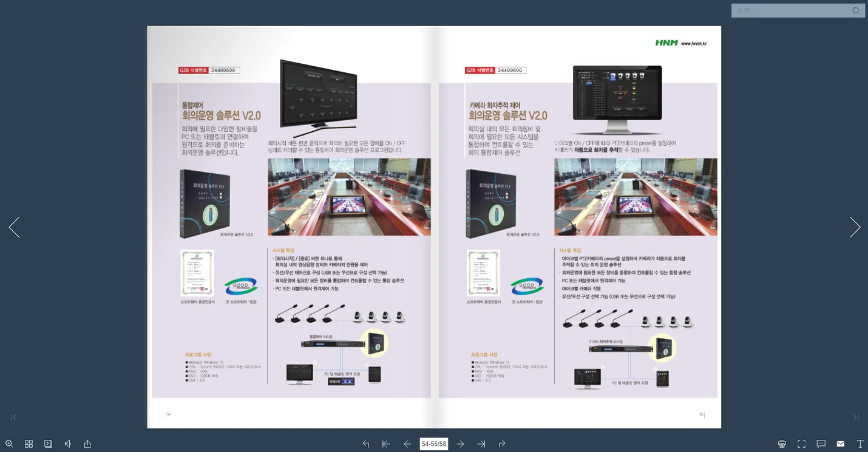Go to previous page in bottom toolbar
868x452 pixels.
tap(407, 444)
